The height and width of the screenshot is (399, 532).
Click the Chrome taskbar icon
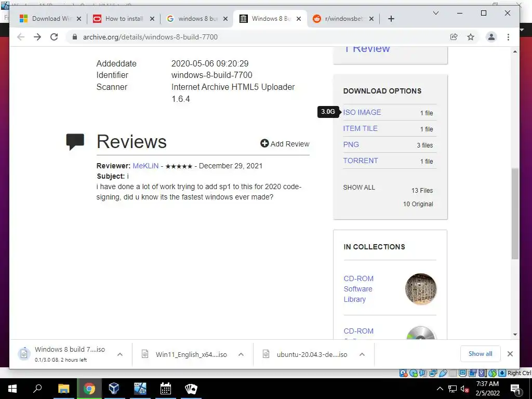coord(89,389)
